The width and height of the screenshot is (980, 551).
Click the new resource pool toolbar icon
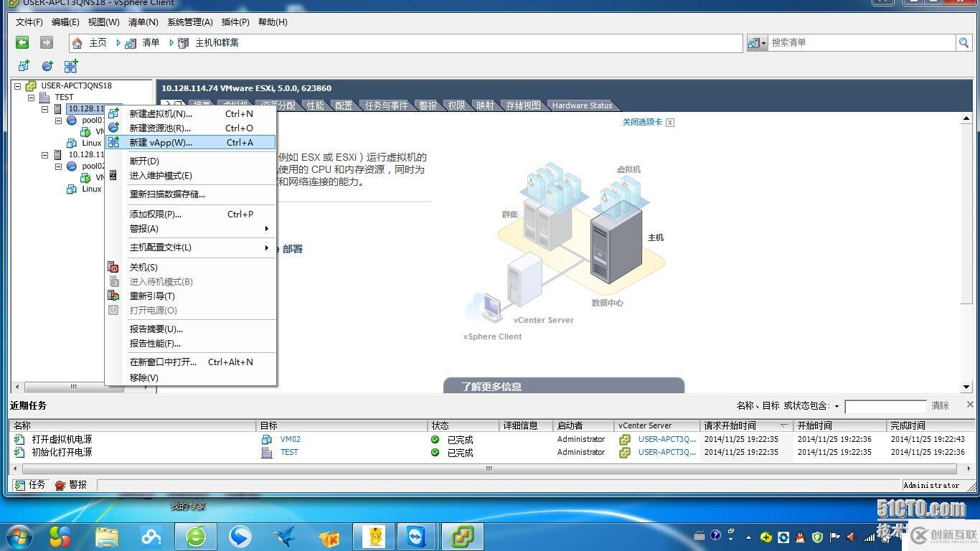(x=47, y=66)
